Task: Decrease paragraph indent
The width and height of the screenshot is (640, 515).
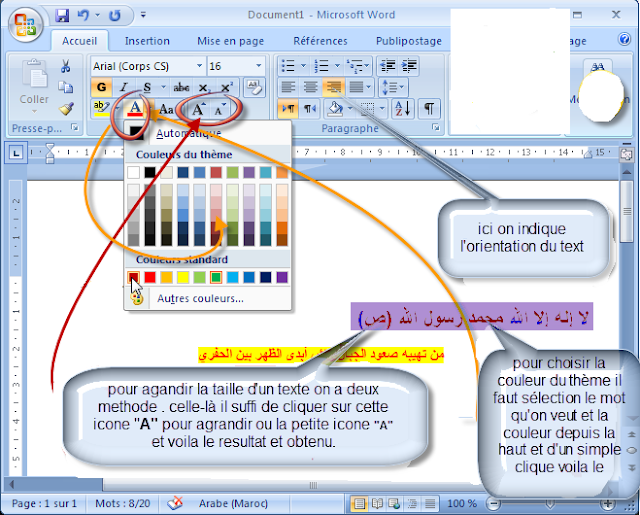Action: (x=388, y=66)
